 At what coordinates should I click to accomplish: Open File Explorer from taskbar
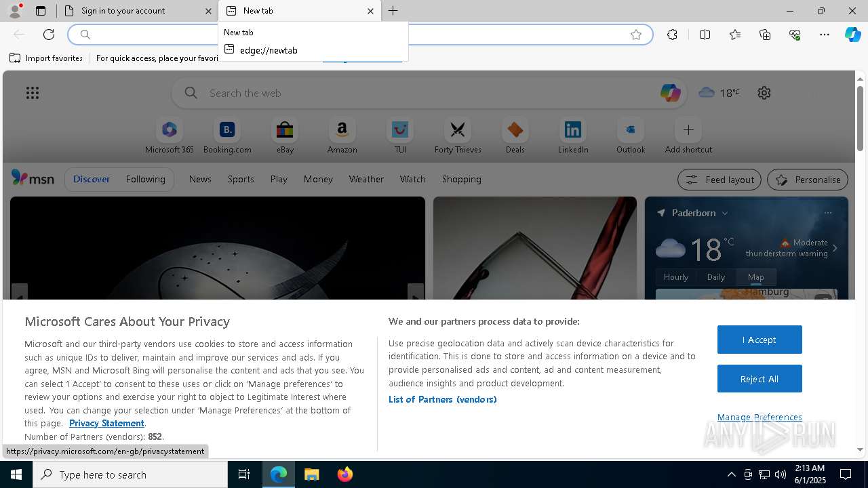tap(312, 474)
